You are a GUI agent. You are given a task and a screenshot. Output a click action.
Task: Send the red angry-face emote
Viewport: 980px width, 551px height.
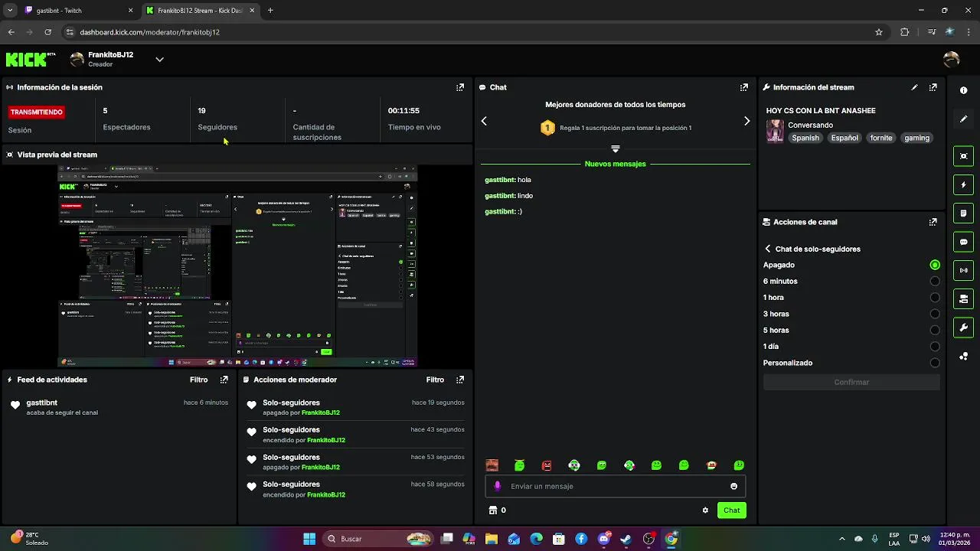547,465
